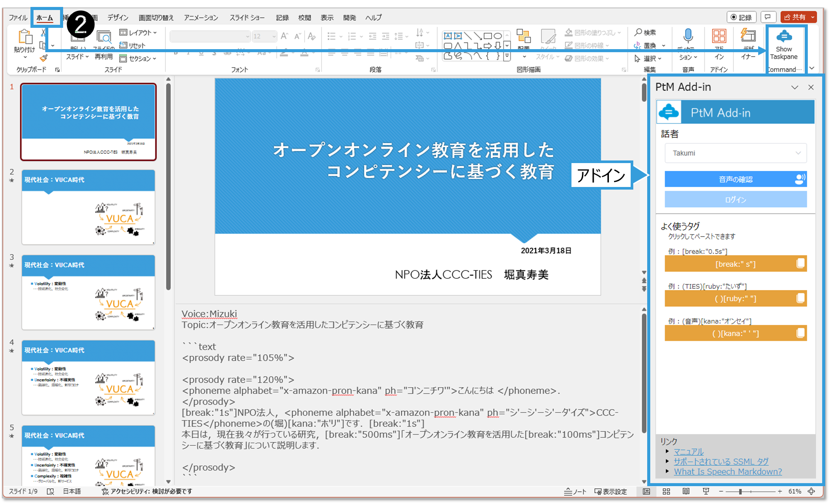Click the 音声の確認 voice check button
The width and height of the screenshot is (830, 504).
(735, 179)
